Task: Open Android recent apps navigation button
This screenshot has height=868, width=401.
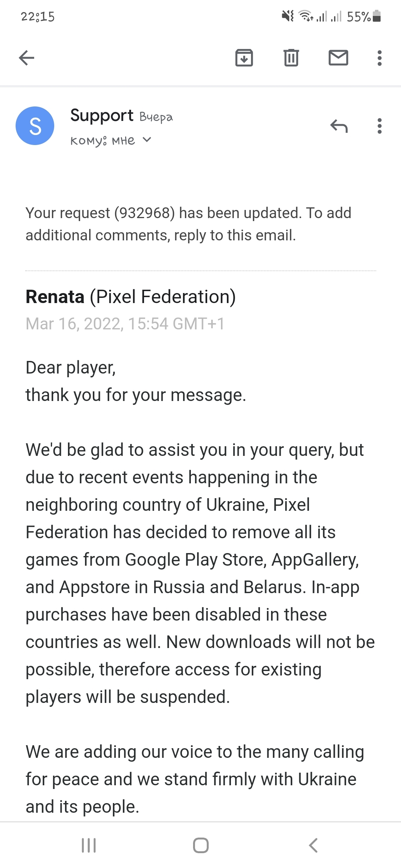Action: pyautogui.click(x=89, y=845)
